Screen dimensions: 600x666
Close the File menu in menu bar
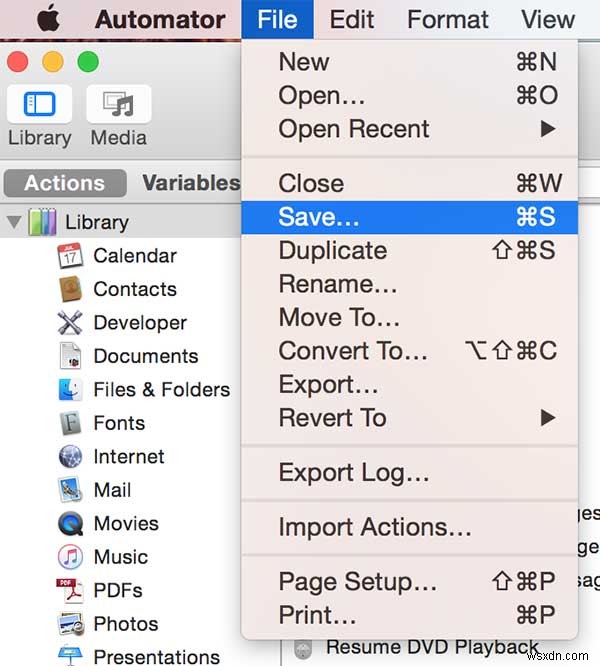[x=277, y=20]
